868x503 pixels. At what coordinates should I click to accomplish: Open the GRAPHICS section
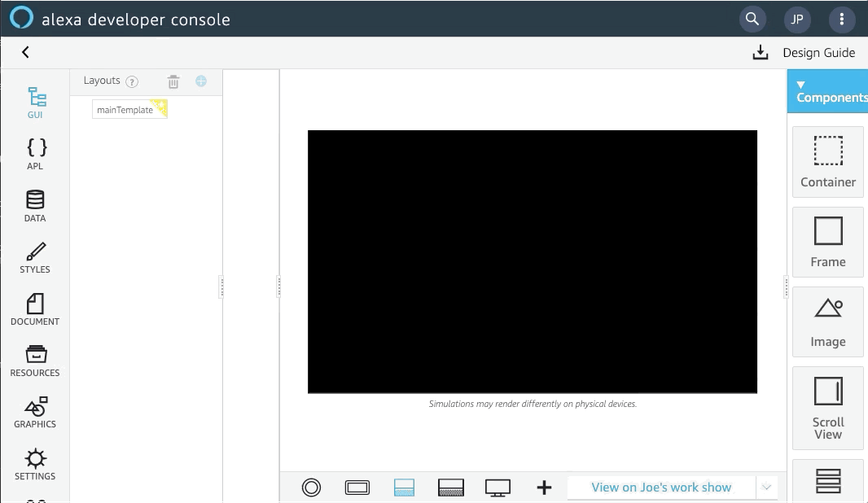coord(35,412)
